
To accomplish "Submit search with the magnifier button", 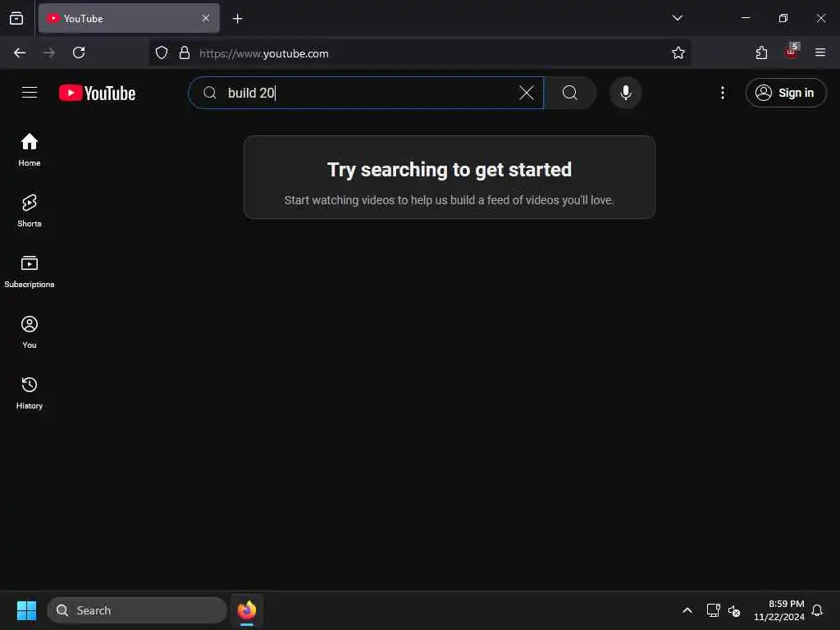I will point(570,93).
